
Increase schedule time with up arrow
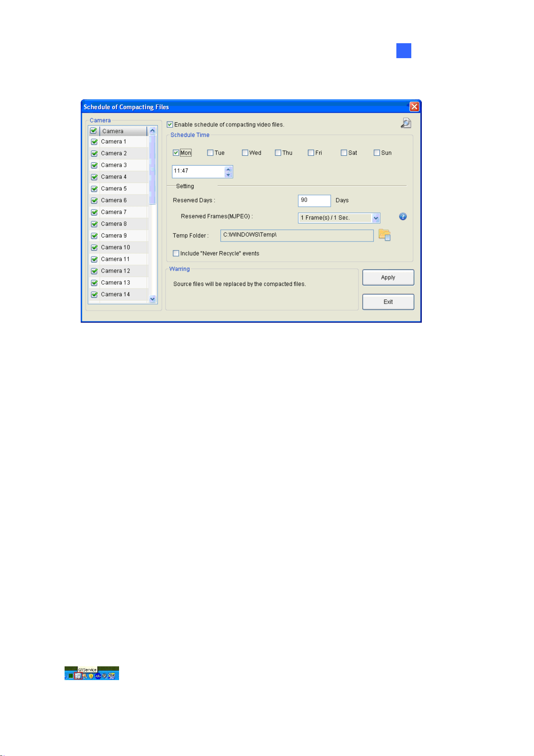point(228,169)
